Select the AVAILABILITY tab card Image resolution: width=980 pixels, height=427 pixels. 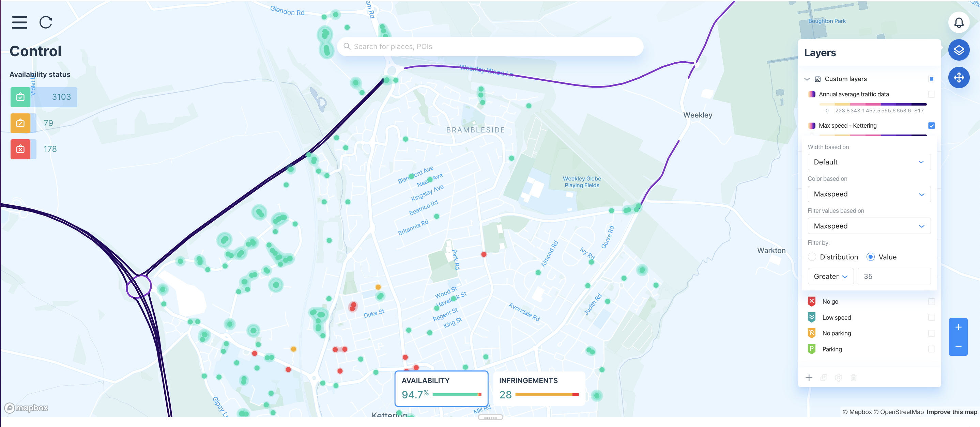tap(441, 388)
